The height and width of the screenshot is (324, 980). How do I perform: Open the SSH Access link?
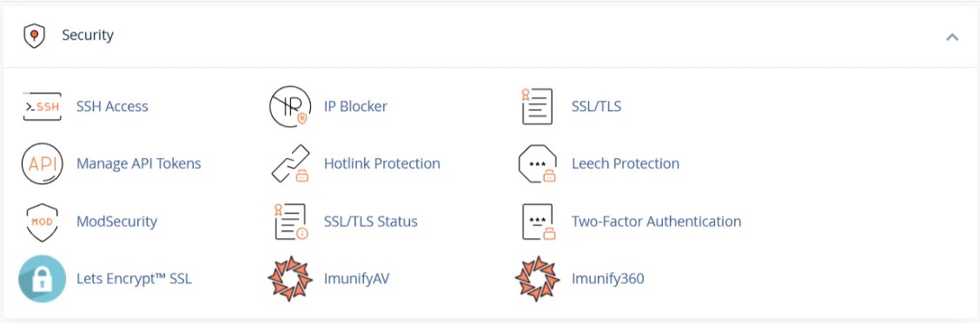(112, 106)
